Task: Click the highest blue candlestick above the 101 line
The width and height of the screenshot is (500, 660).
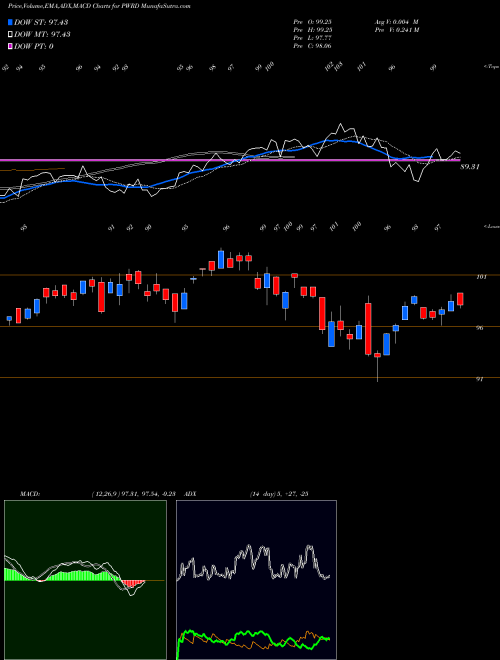Action: pyautogui.click(x=221, y=260)
